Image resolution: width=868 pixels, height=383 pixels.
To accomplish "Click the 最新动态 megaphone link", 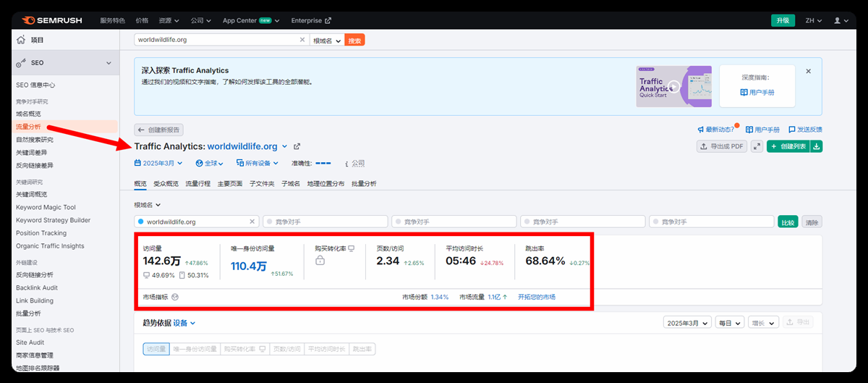I will click(716, 130).
